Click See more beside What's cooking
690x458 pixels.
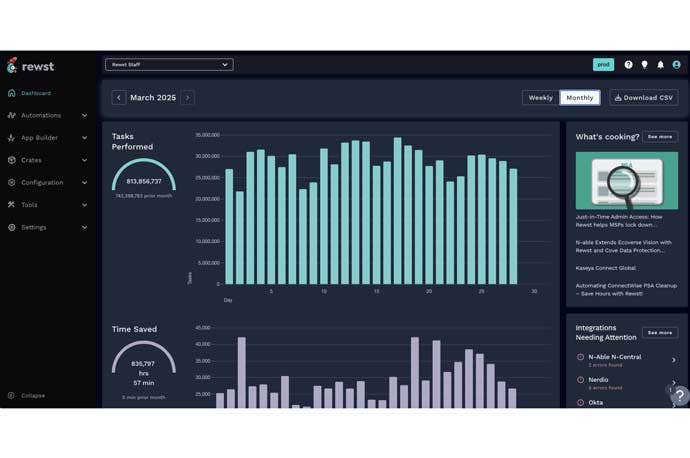click(660, 136)
